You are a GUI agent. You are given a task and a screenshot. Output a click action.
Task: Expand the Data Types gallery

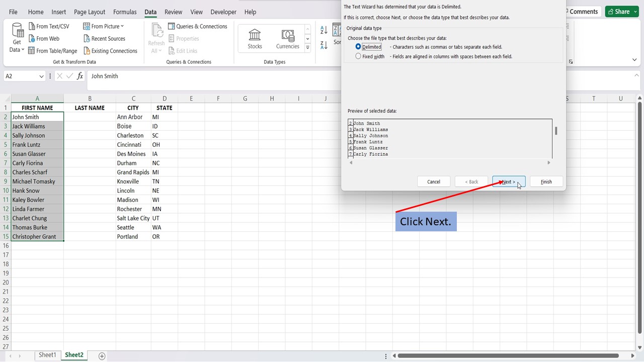tap(308, 48)
